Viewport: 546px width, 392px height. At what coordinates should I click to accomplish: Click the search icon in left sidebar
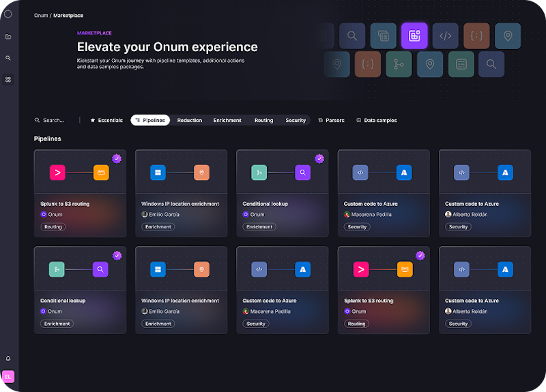8,58
